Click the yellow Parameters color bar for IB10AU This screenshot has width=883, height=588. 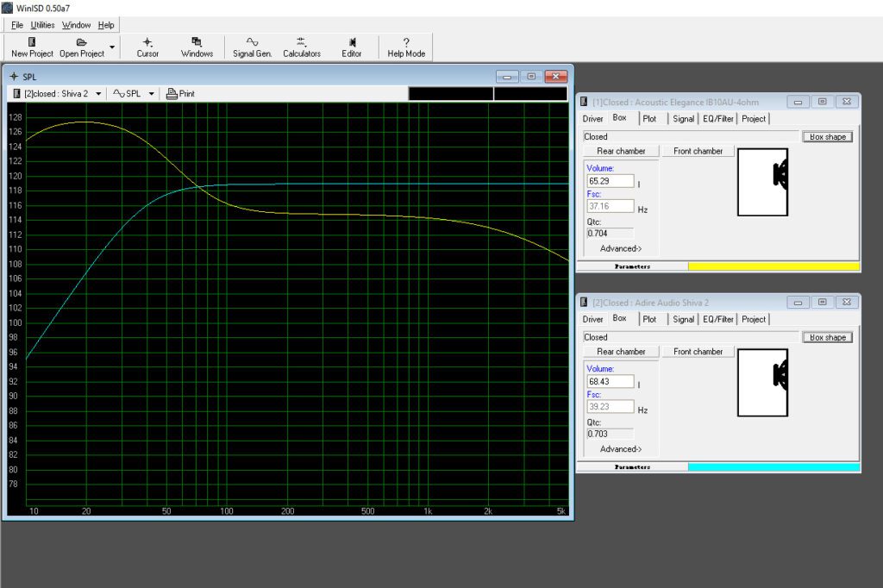(773, 266)
